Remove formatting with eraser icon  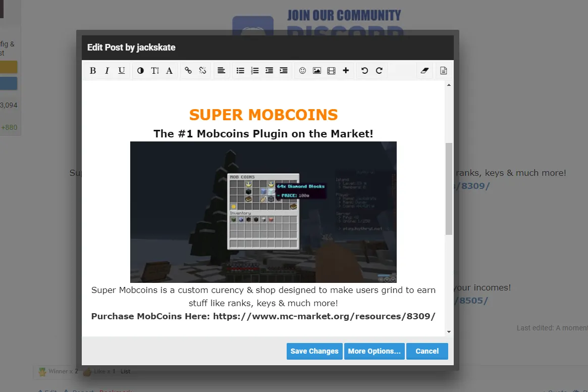(x=424, y=71)
